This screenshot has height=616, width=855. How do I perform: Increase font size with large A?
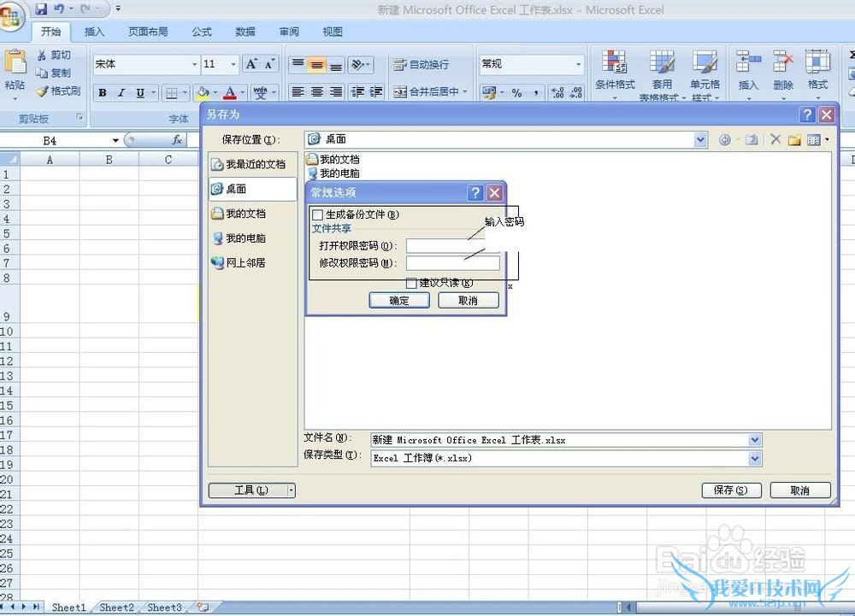251,64
